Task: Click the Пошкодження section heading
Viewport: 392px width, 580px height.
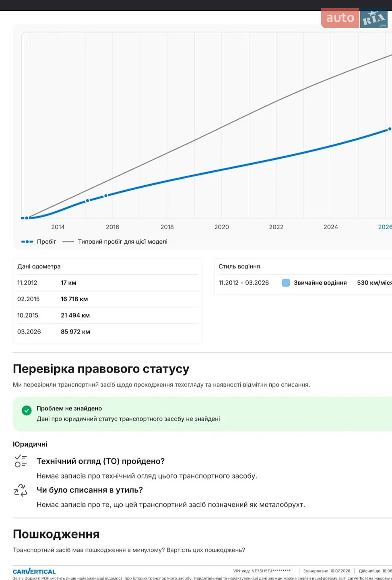Action: pos(56,534)
